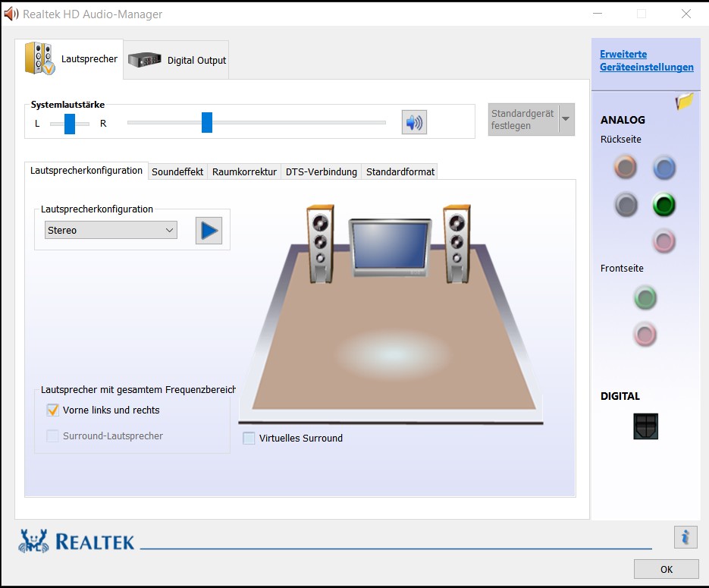709x588 pixels.
Task: Open the Lautsprecherkonfiguration sub-tab
Action: 86,171
